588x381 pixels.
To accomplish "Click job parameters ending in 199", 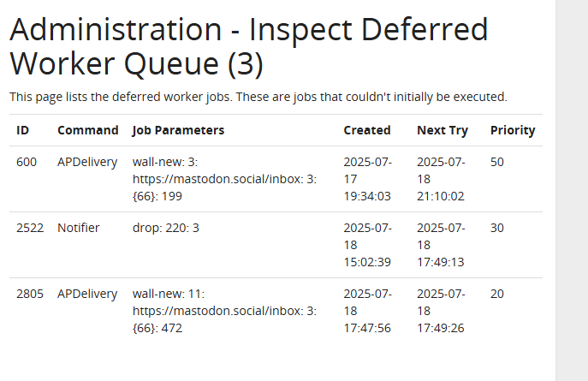I will pyautogui.click(x=224, y=179).
